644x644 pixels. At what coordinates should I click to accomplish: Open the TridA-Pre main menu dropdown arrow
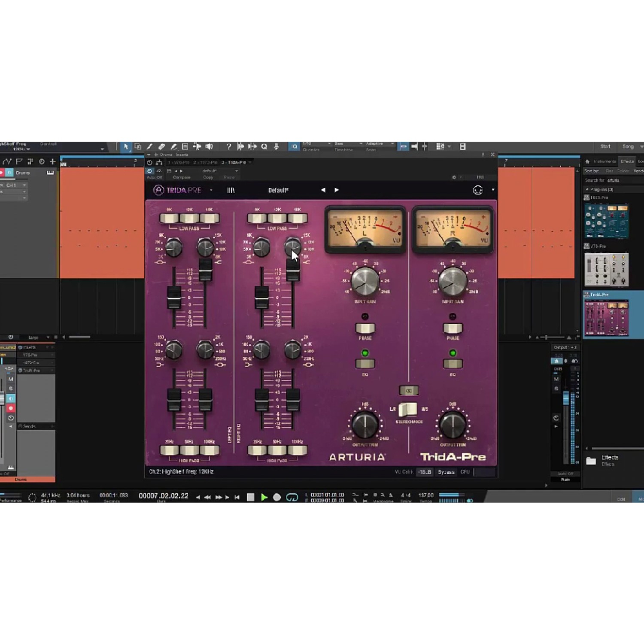(x=211, y=190)
